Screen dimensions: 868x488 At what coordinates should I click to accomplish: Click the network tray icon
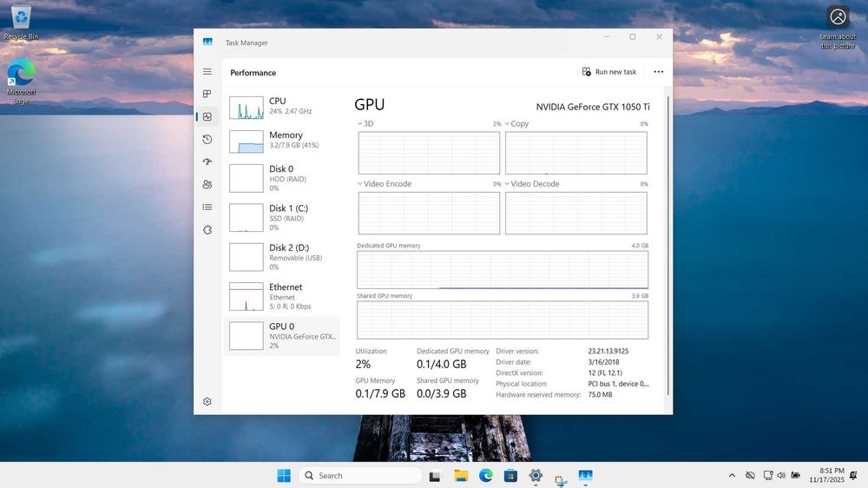[768, 475]
